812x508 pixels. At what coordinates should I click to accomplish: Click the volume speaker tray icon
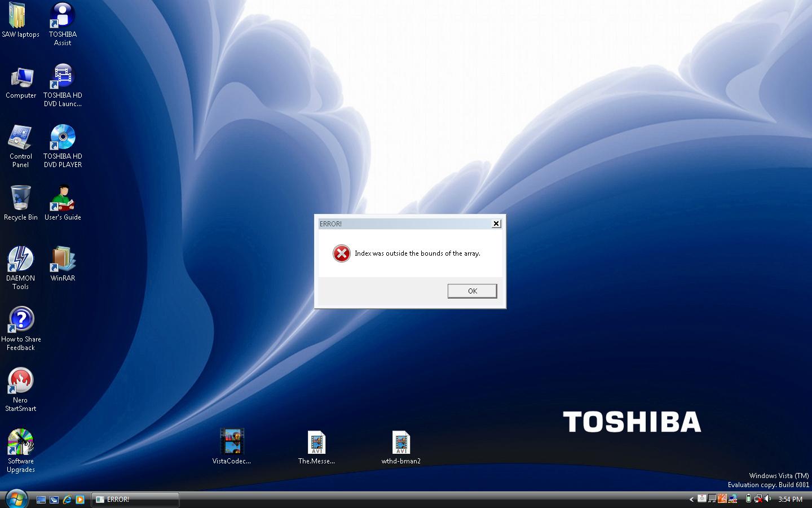(x=768, y=498)
